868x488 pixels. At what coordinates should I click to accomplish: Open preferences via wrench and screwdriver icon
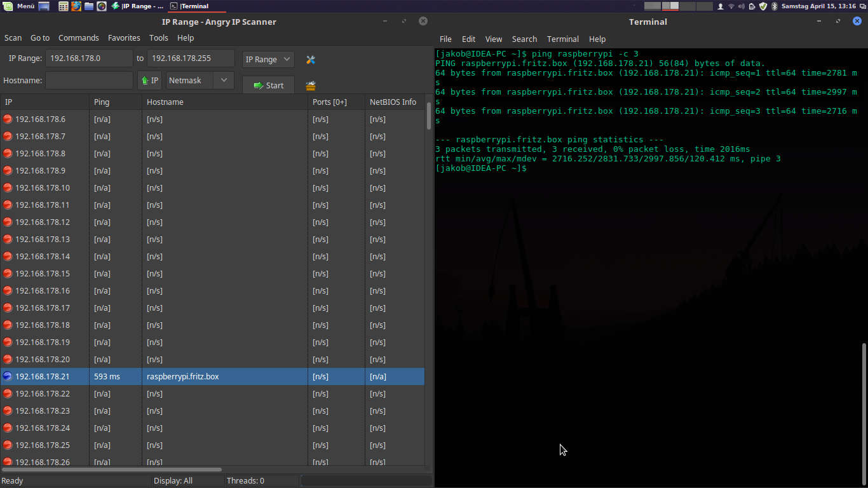[x=311, y=59]
